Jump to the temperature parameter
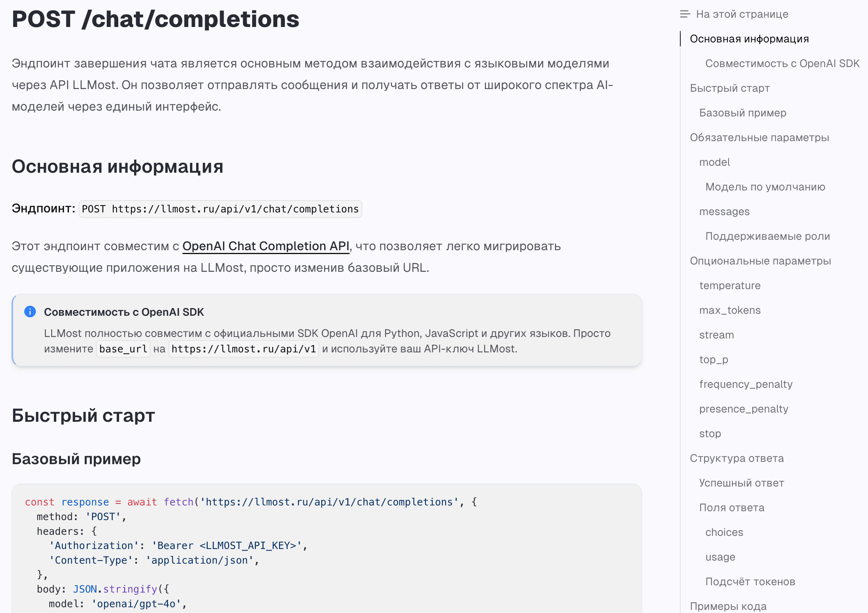The image size is (868, 613). [730, 285]
